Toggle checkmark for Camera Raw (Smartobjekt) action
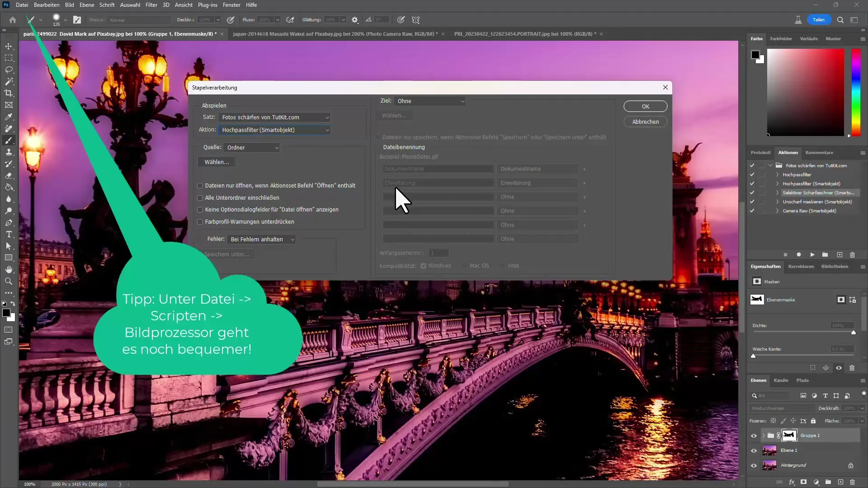Screen dimensions: 868x488 pyautogui.click(x=752, y=211)
